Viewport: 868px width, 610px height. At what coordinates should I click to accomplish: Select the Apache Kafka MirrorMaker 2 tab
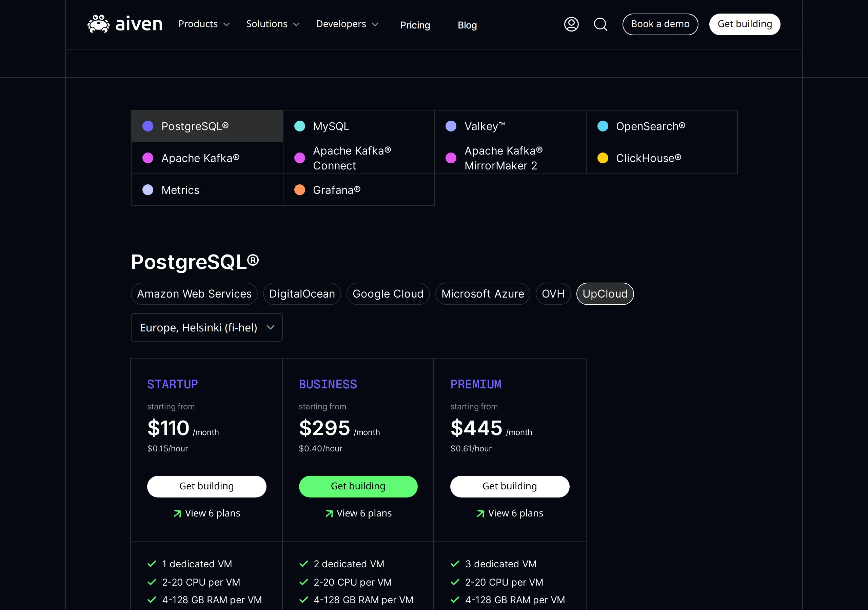pyautogui.click(x=510, y=158)
